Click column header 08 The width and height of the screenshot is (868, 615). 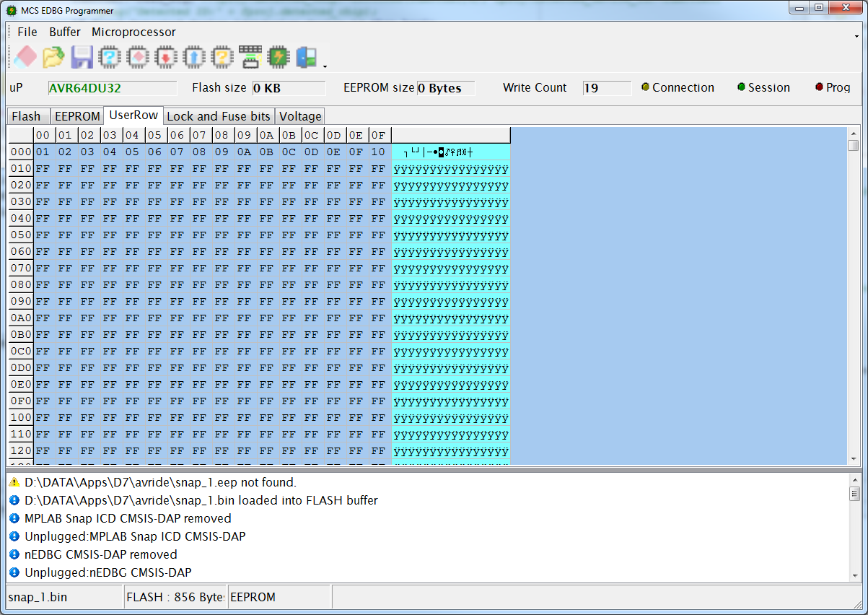222,135
